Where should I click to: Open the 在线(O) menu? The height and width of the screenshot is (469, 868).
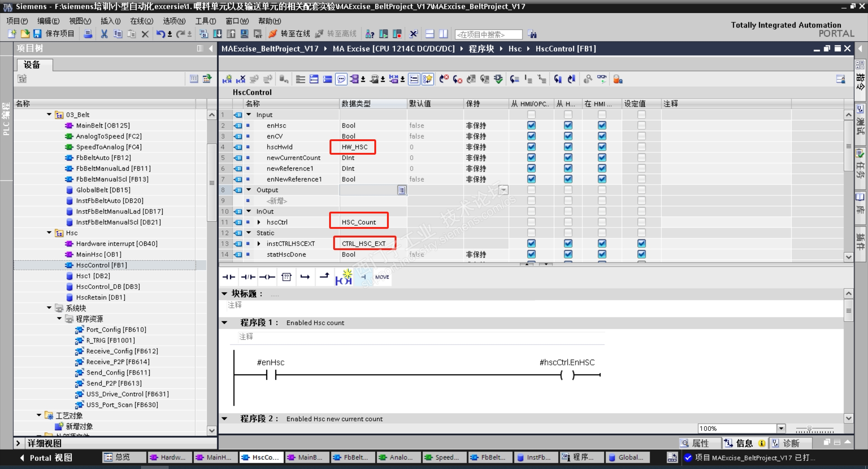point(142,21)
